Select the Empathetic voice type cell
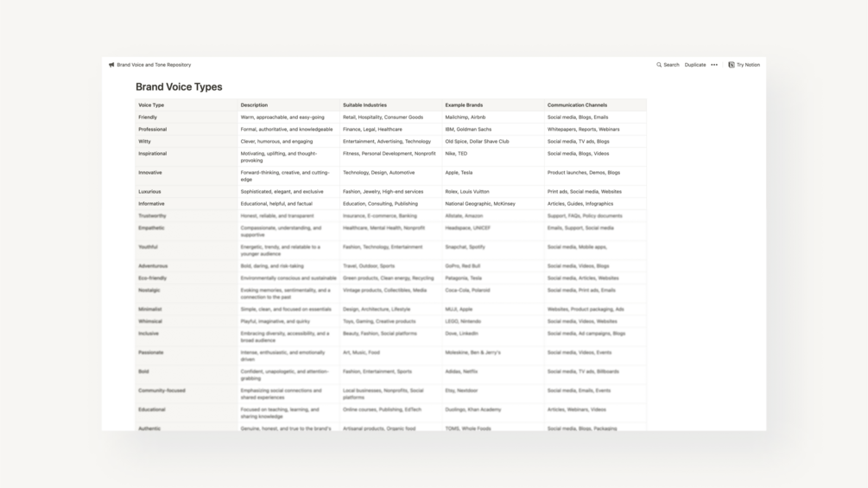Screen dimensions: 868x488 187,231
